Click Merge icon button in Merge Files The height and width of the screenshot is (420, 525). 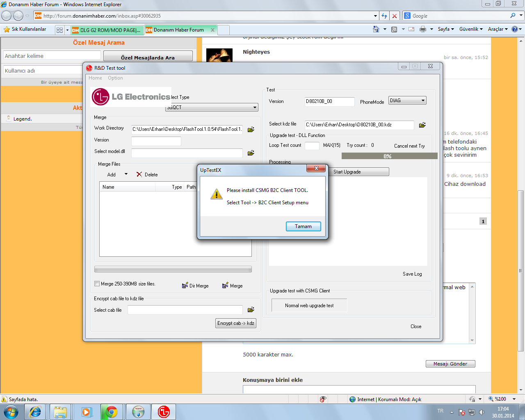232,285
